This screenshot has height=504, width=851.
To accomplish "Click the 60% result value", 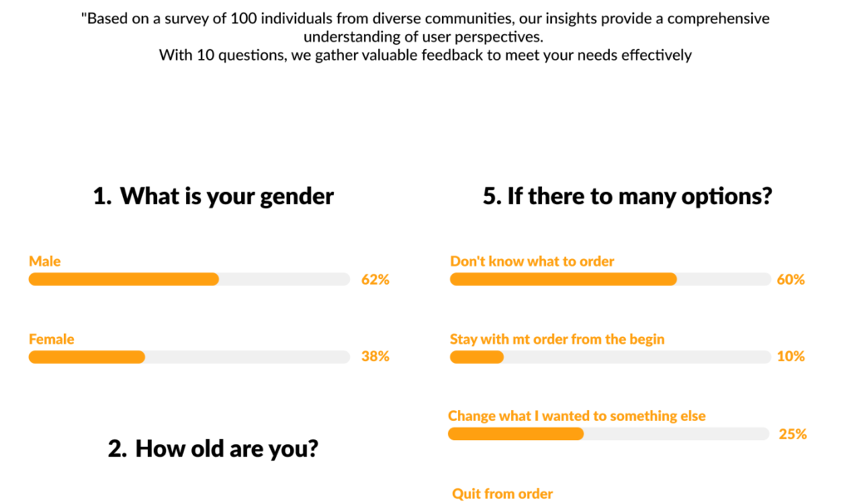I will click(x=790, y=280).
